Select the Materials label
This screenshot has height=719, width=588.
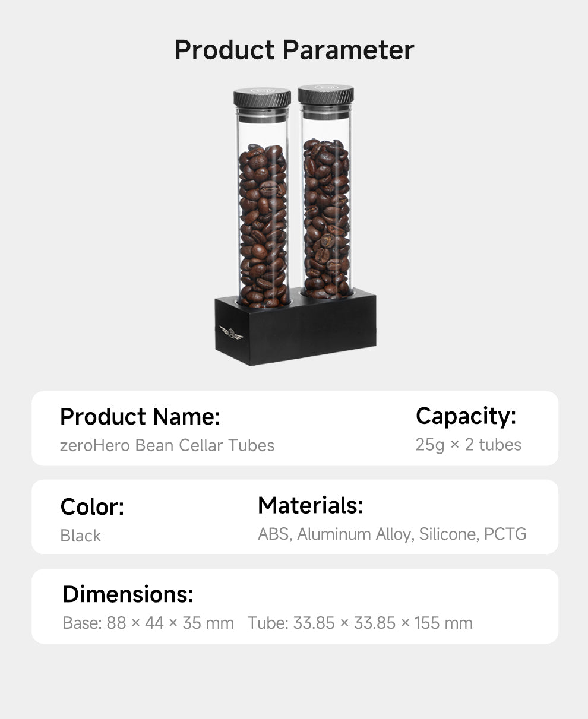[310, 505]
